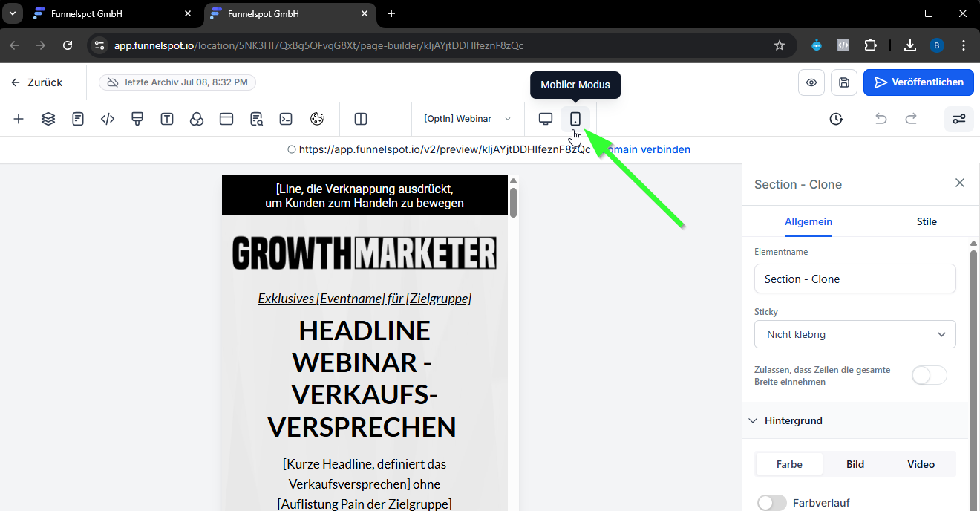
Task: Switch to the Allgemein tab
Action: [808, 221]
